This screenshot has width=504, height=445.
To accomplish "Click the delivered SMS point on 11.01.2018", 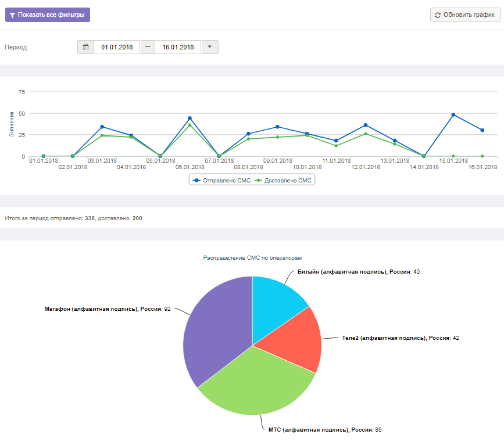I will (x=336, y=146).
